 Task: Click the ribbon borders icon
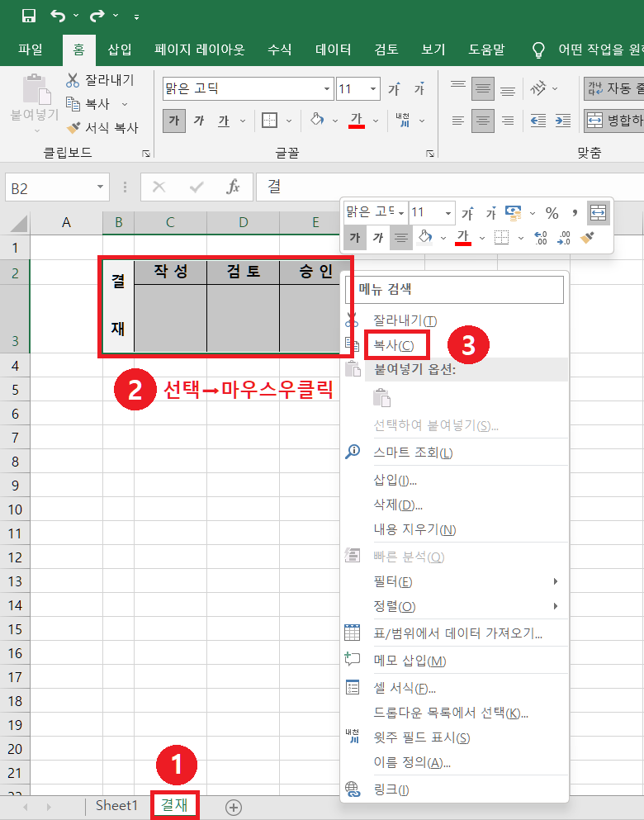[x=269, y=121]
